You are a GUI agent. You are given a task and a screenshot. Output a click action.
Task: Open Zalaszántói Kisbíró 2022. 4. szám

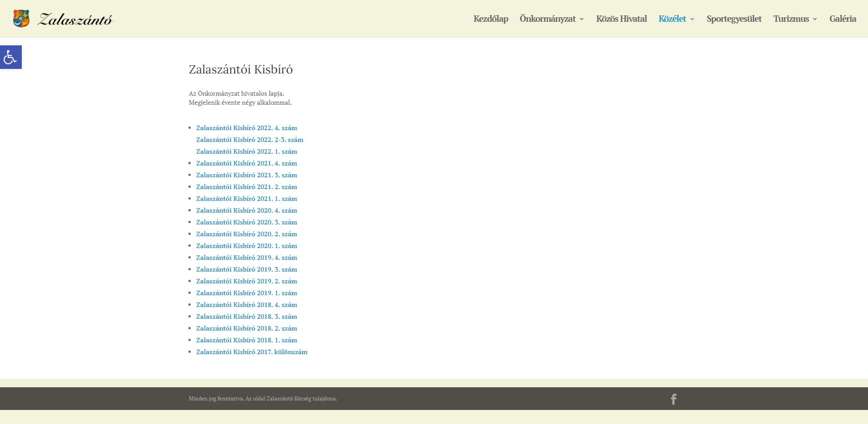tap(247, 128)
